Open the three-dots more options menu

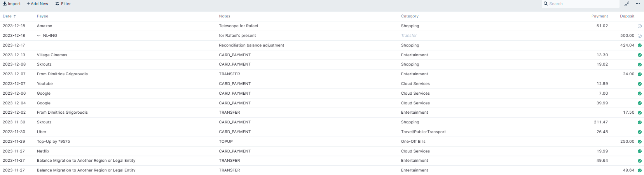[x=638, y=4]
